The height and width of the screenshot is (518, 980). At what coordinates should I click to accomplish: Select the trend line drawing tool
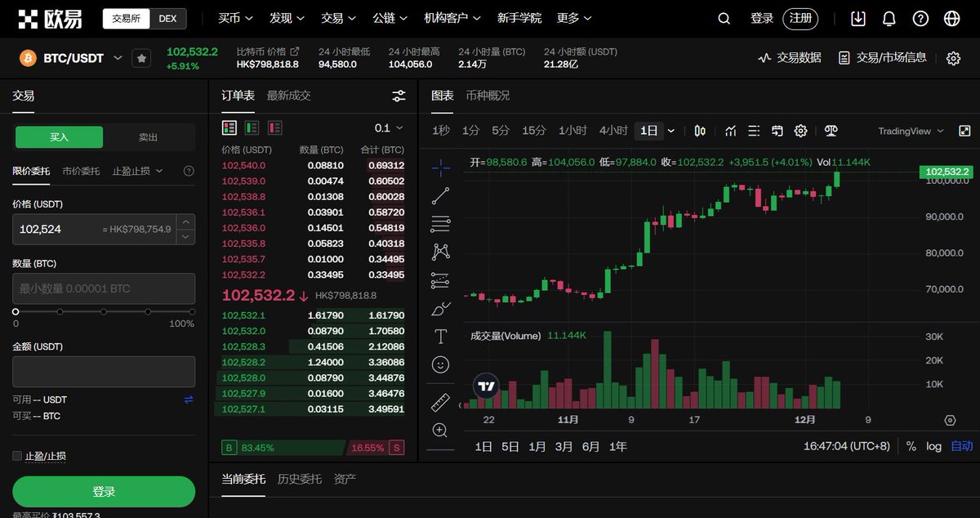coord(441,195)
